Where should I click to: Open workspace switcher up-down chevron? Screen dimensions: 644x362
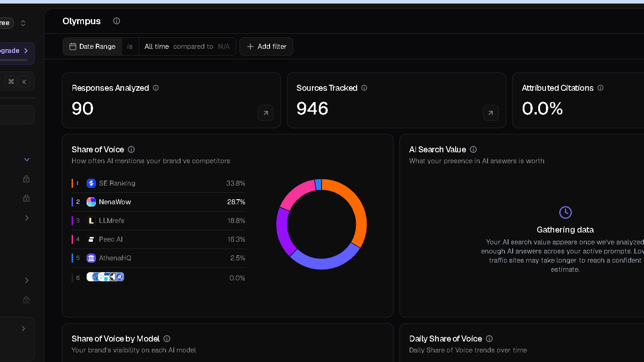click(23, 23)
